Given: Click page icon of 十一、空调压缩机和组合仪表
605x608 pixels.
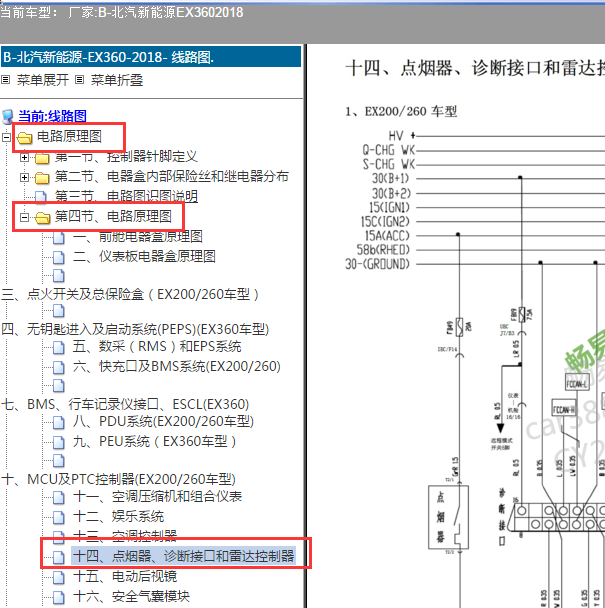Looking at the screenshot, I should click(59, 497).
